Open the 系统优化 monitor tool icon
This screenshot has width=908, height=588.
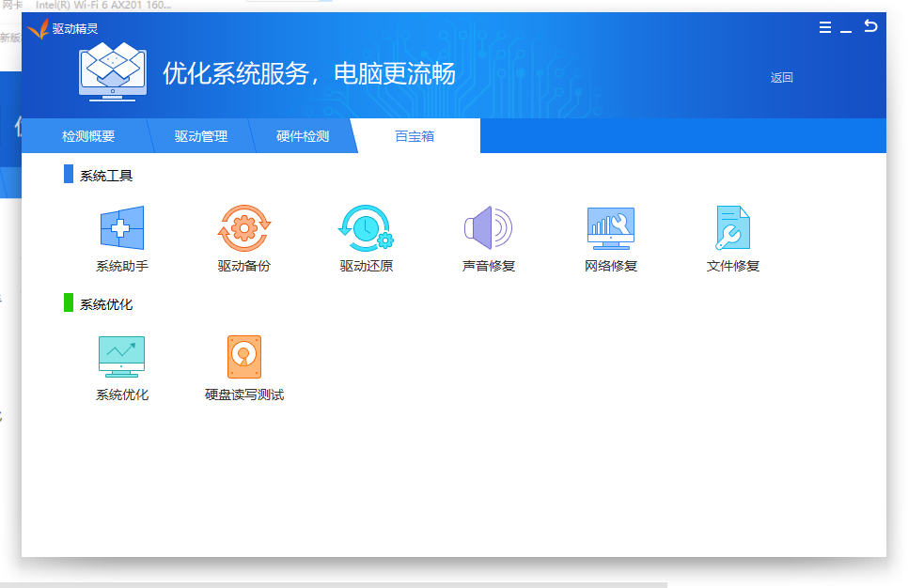(x=122, y=357)
